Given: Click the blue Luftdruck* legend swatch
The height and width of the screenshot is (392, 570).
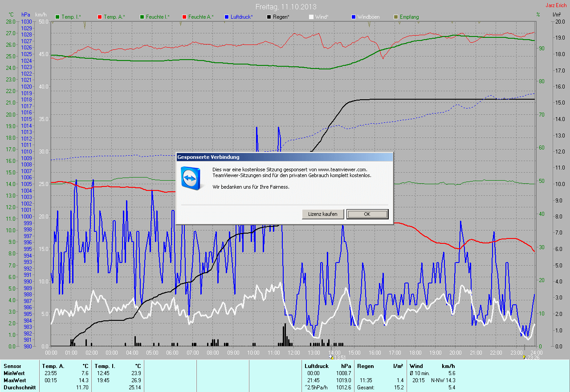Looking at the screenshot, I should point(227,17).
